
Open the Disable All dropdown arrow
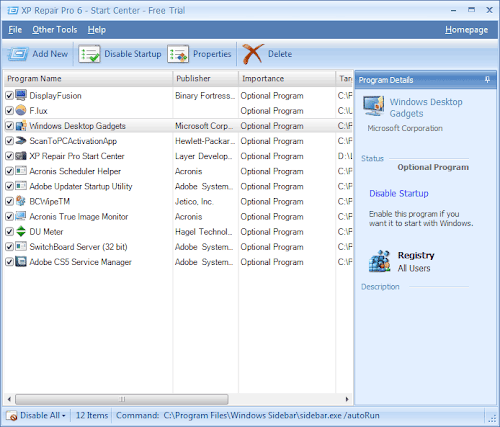tap(64, 416)
